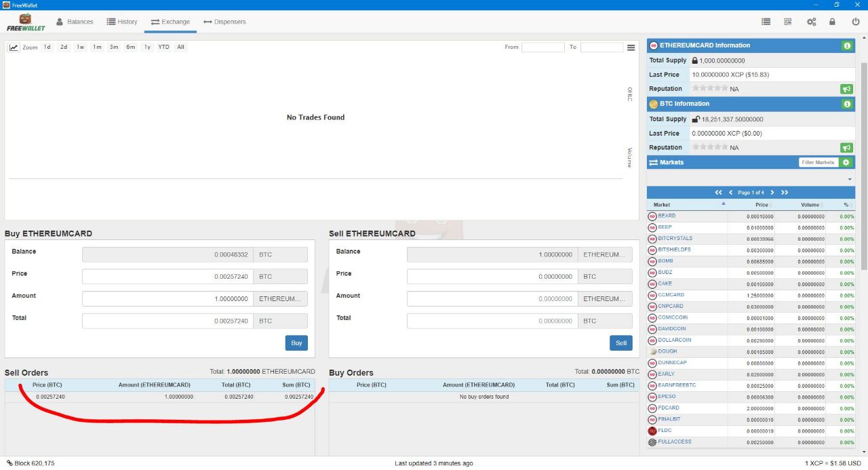Image resolution: width=868 pixels, height=470 pixels.
Task: Go to previous markets page arrow
Action: 730,193
